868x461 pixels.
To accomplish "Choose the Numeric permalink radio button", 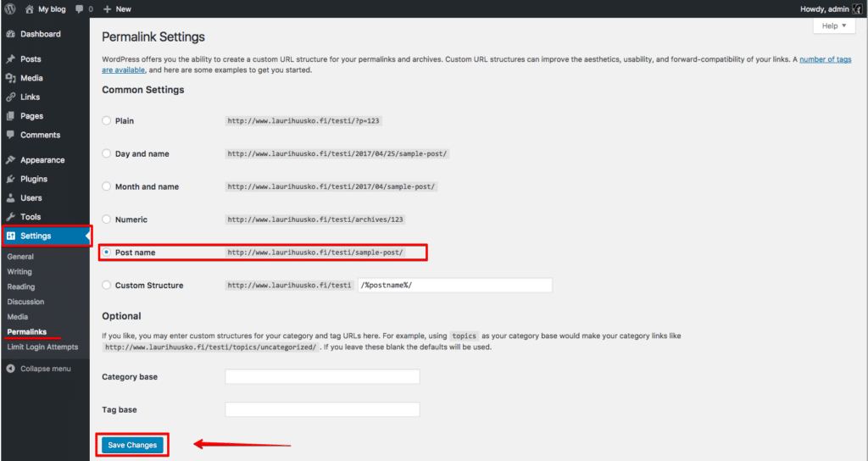I will coord(106,219).
